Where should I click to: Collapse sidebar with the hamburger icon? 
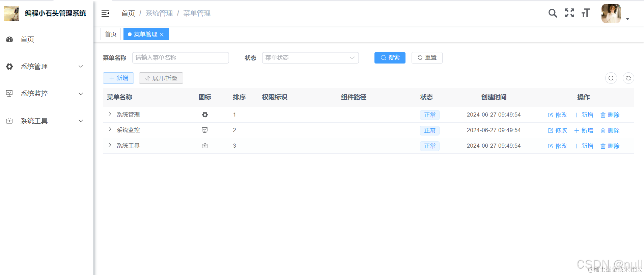pos(105,13)
